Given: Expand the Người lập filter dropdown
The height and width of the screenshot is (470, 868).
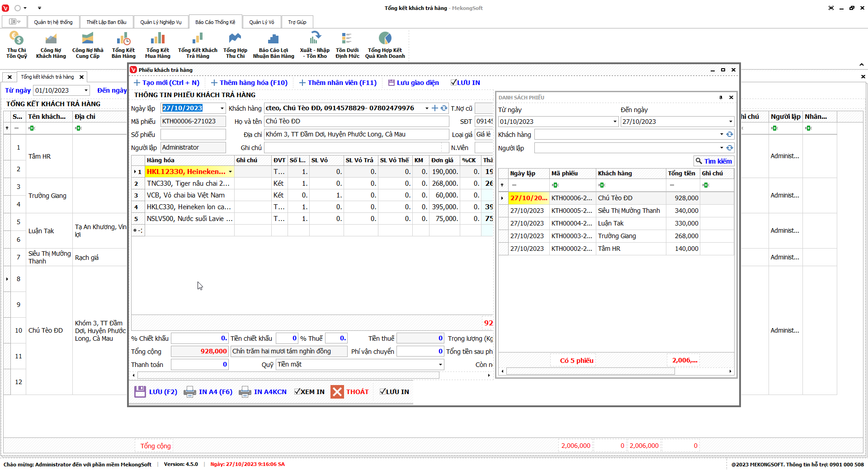Looking at the screenshot, I should pyautogui.click(x=721, y=148).
